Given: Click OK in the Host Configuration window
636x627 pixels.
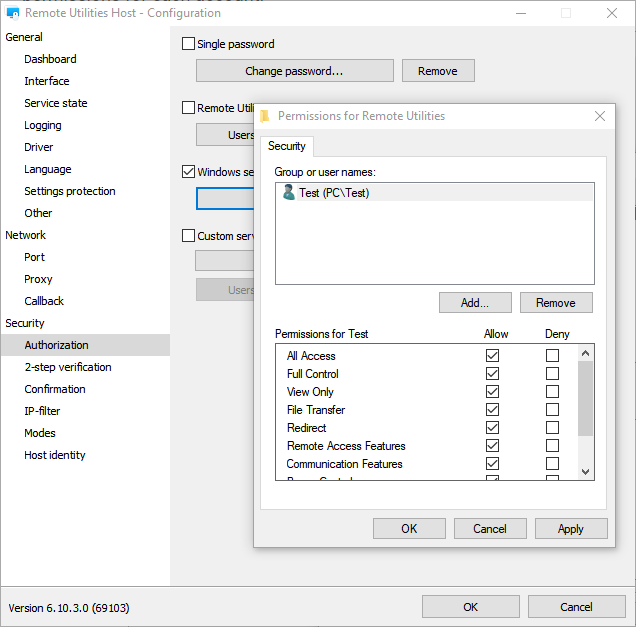Looking at the screenshot, I should [x=471, y=607].
